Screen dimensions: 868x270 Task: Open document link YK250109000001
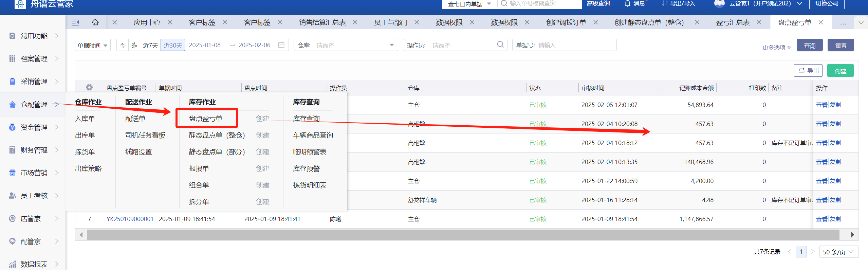(x=130, y=219)
